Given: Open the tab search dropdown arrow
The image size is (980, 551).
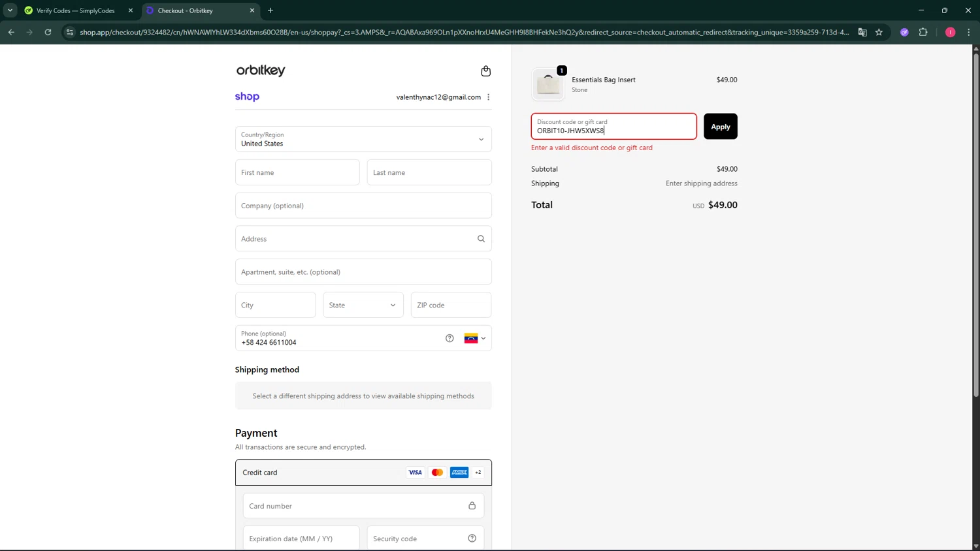Looking at the screenshot, I should (x=10, y=10).
